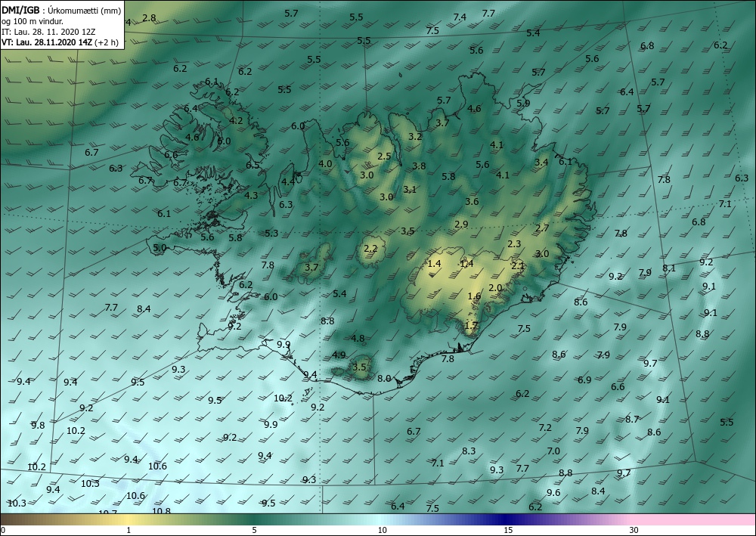Image resolution: width=756 pixels, height=536 pixels.
Task: Select the 5.9 map value
Action: pyautogui.click(x=523, y=103)
